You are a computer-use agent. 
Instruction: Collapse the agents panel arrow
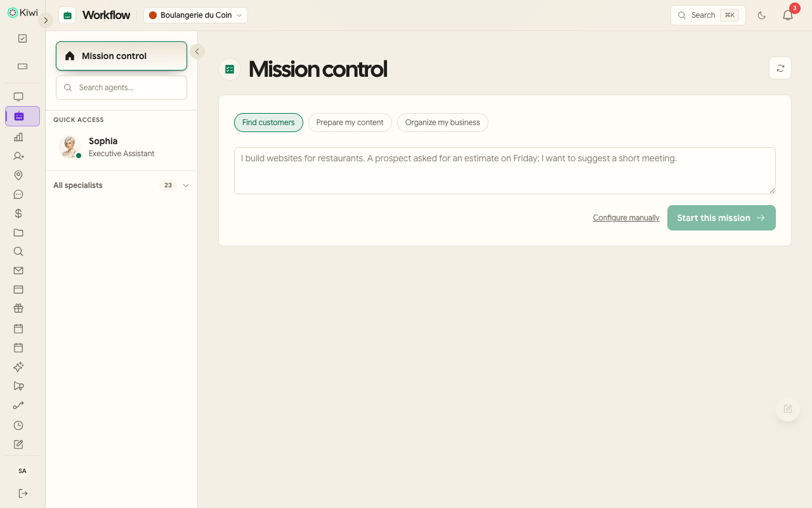click(x=197, y=51)
